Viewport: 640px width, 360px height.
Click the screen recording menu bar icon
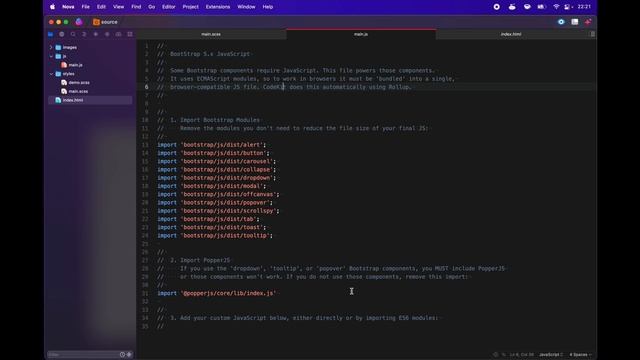(x=497, y=7)
